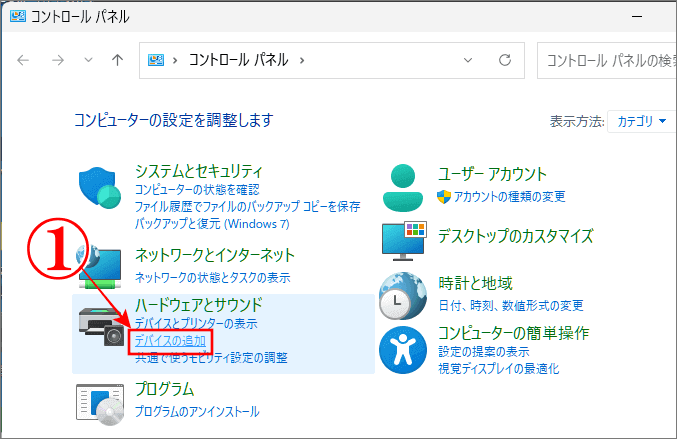Click the System and Security shield icon

[x=100, y=187]
